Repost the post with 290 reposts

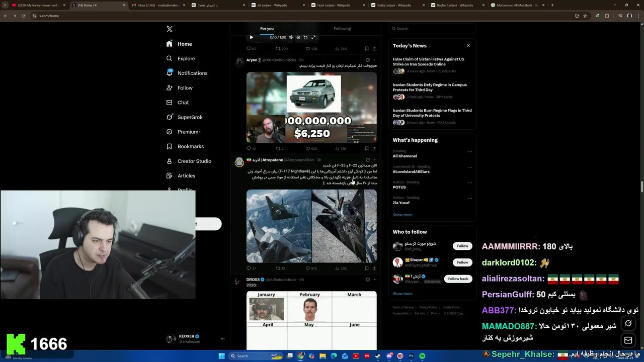tap(281, 49)
